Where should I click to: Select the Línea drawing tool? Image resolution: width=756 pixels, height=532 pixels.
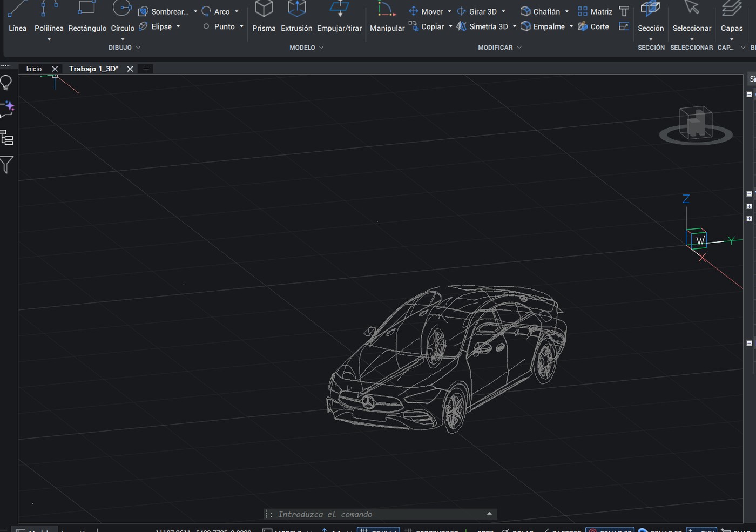(17, 16)
